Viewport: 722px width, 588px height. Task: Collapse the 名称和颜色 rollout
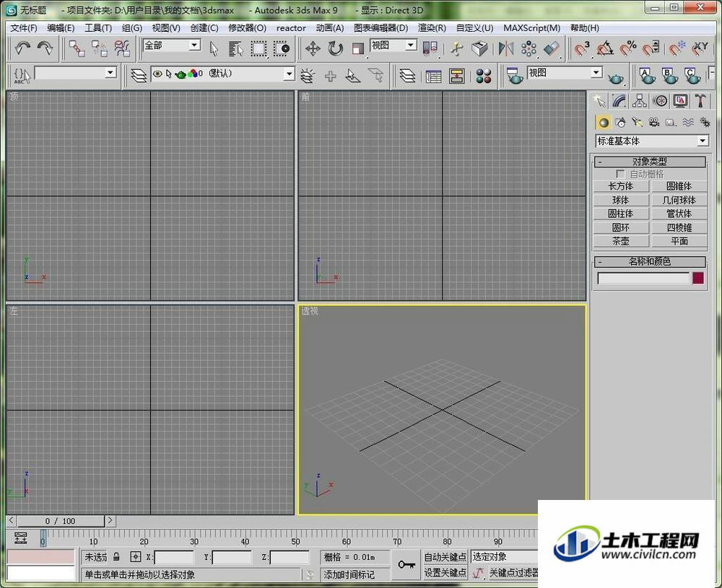point(650,262)
